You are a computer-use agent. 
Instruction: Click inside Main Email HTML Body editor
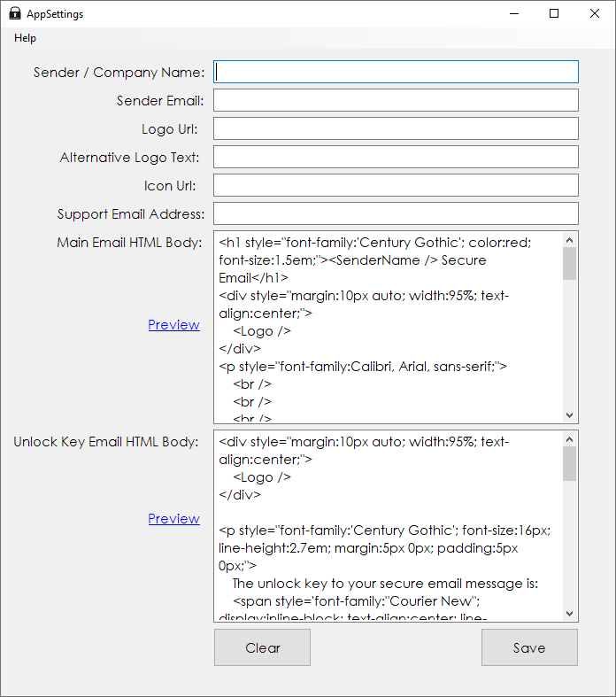pyautogui.click(x=387, y=328)
